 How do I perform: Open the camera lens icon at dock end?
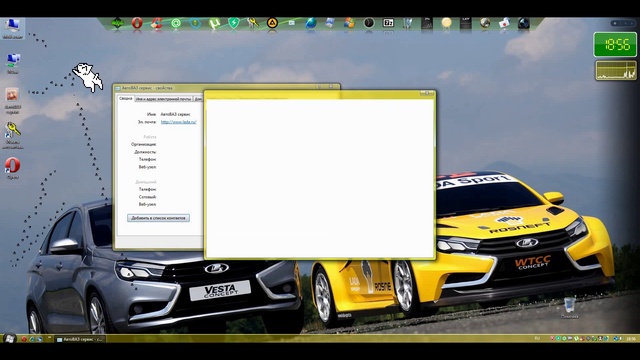pos(524,23)
